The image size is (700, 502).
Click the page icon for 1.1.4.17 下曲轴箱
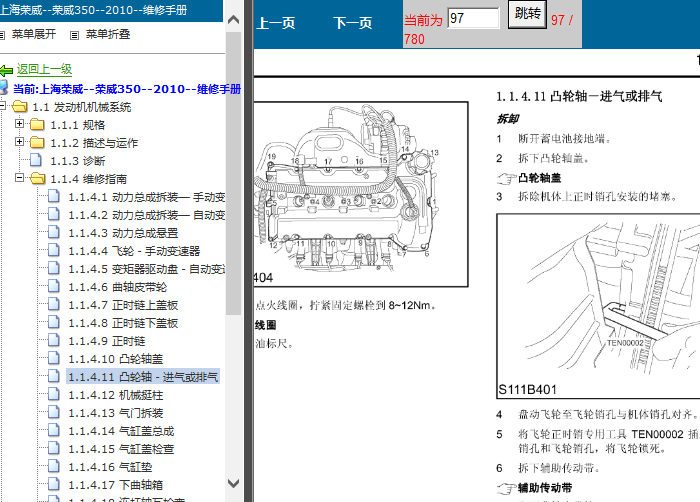pyautogui.click(x=54, y=484)
